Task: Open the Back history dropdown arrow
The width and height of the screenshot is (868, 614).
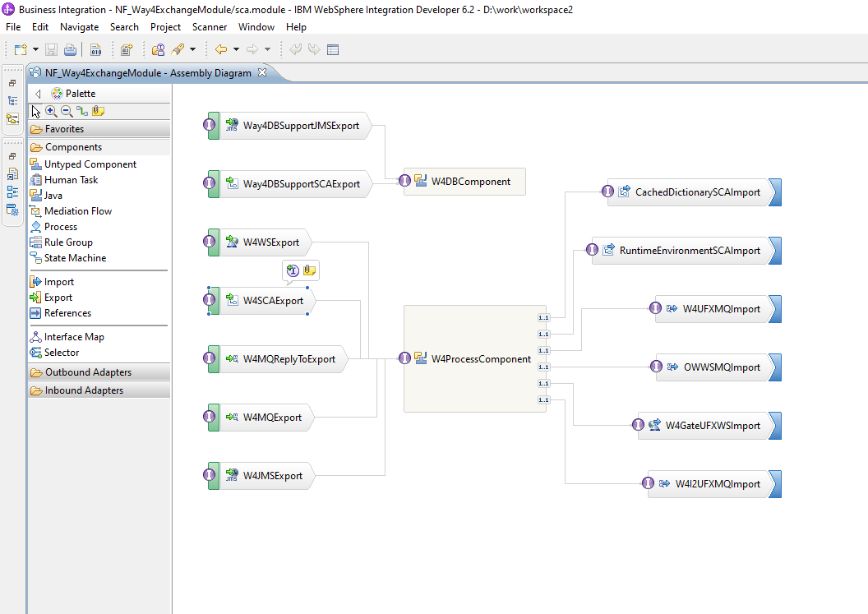Action: 236,50
